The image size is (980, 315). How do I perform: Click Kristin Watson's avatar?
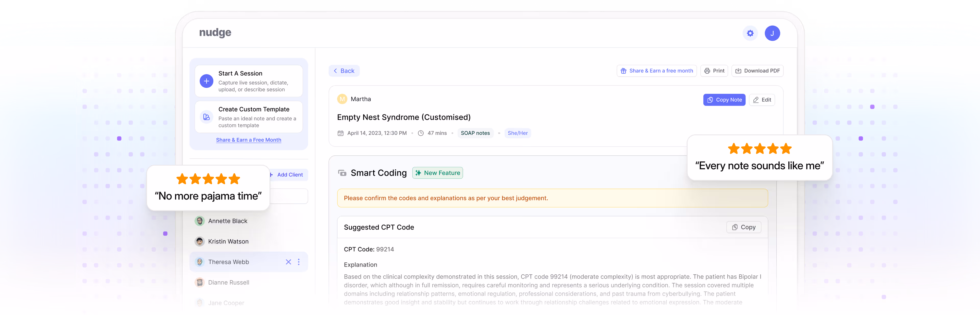[x=199, y=241]
